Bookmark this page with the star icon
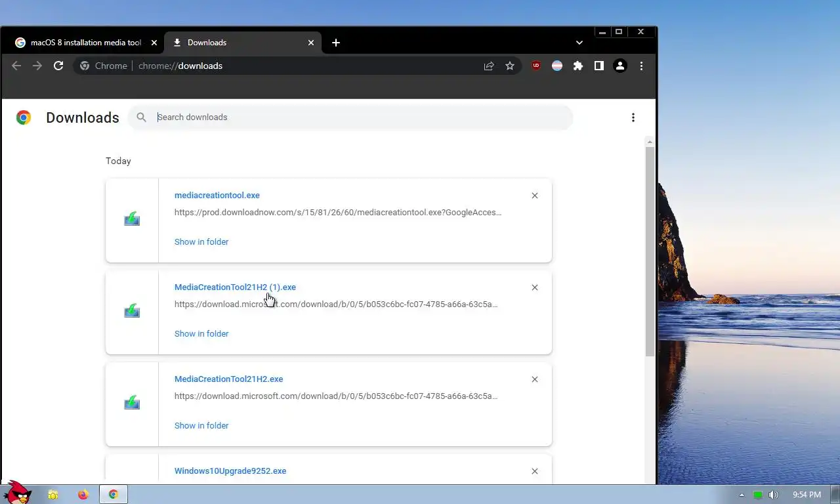The image size is (840, 504). [510, 66]
